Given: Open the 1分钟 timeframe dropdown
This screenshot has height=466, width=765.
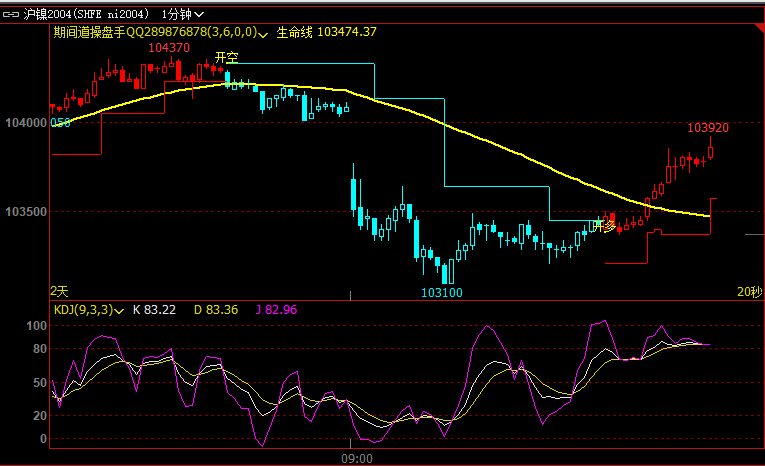Looking at the screenshot, I should (x=183, y=15).
